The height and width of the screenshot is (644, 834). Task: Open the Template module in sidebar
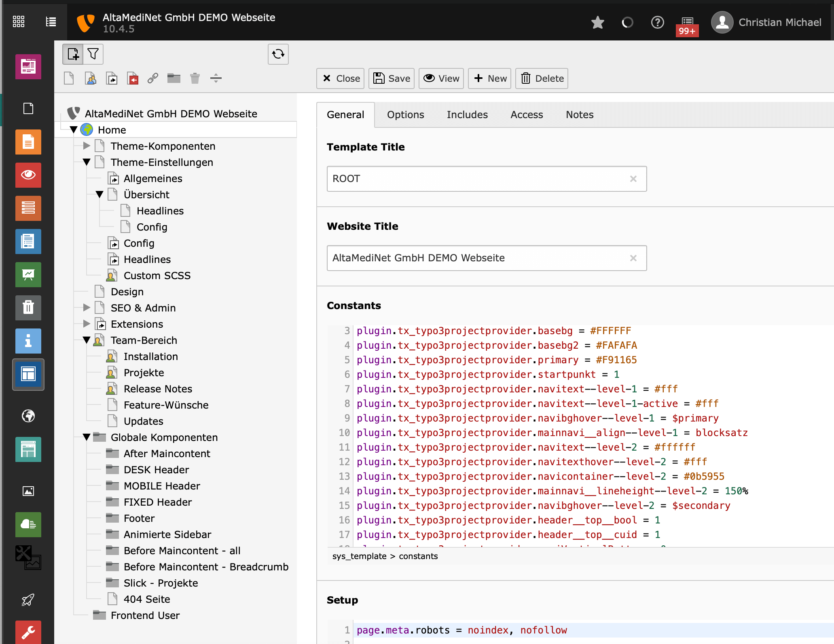click(x=28, y=375)
